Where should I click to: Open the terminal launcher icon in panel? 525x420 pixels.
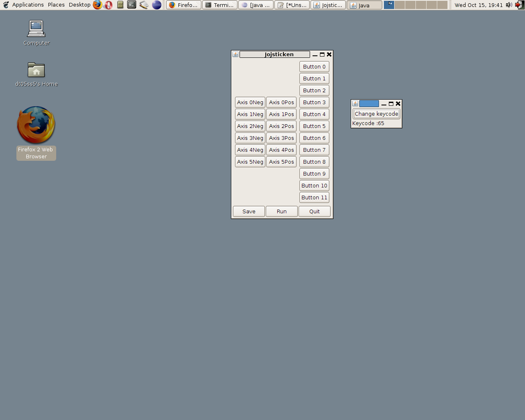click(132, 5)
